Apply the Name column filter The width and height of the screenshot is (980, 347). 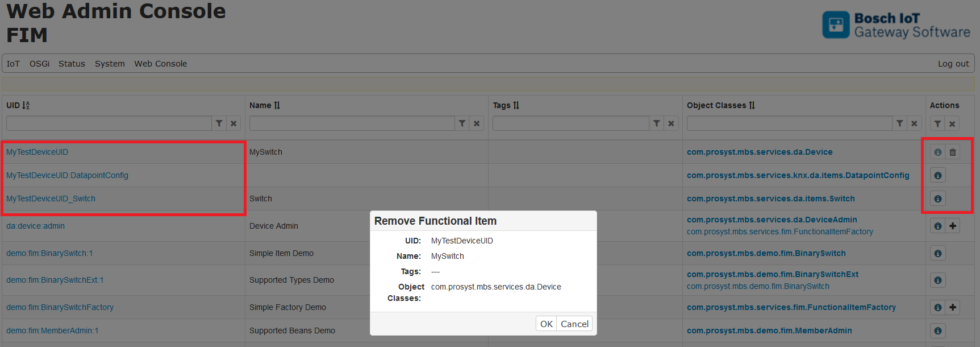462,123
